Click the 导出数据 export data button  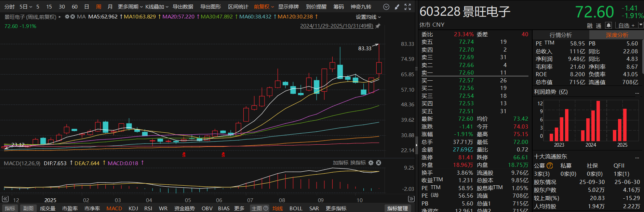(x=183, y=7)
